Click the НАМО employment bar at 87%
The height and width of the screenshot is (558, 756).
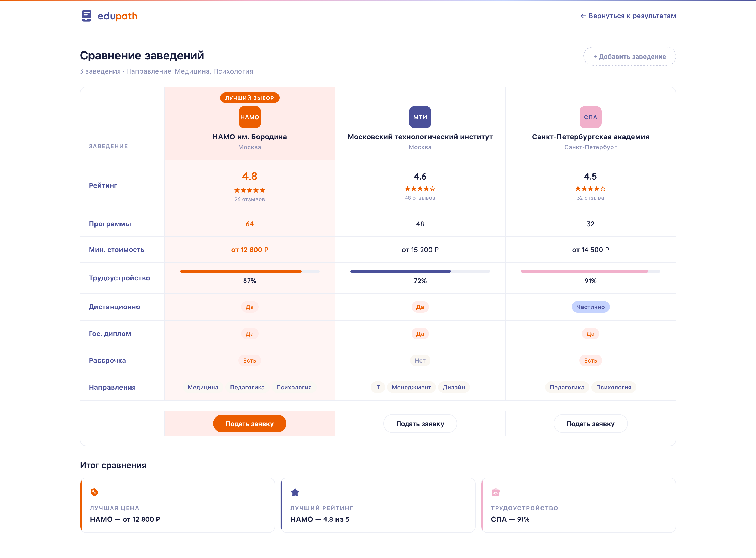coord(250,271)
